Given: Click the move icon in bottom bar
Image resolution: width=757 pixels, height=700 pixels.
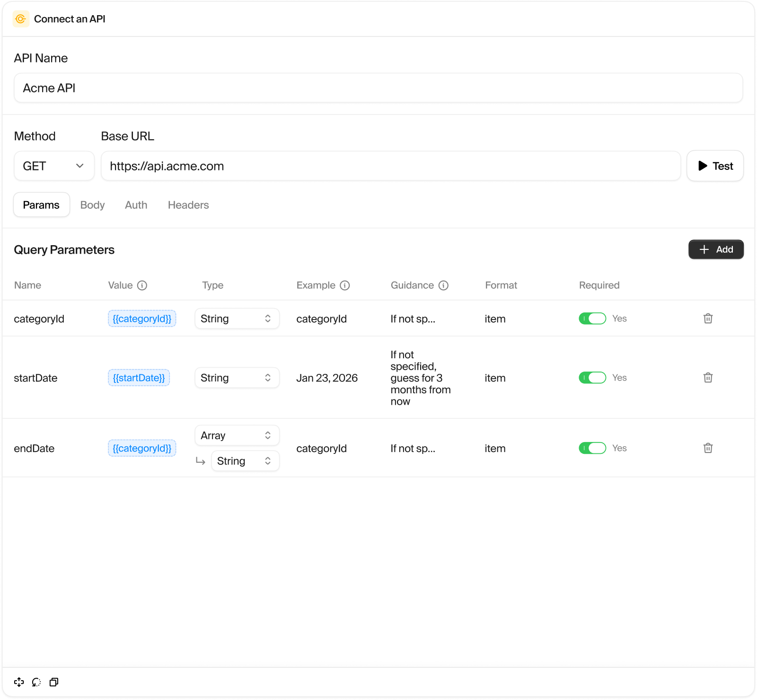Looking at the screenshot, I should coord(19,682).
